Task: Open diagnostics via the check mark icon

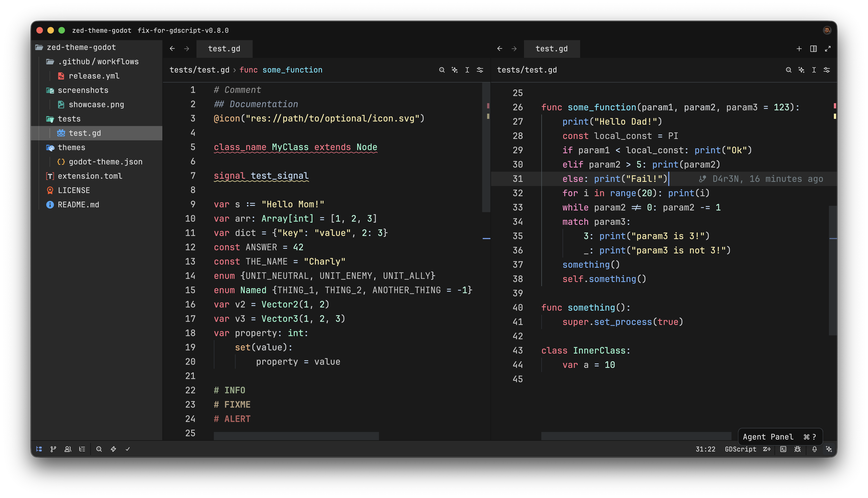Action: 128,449
